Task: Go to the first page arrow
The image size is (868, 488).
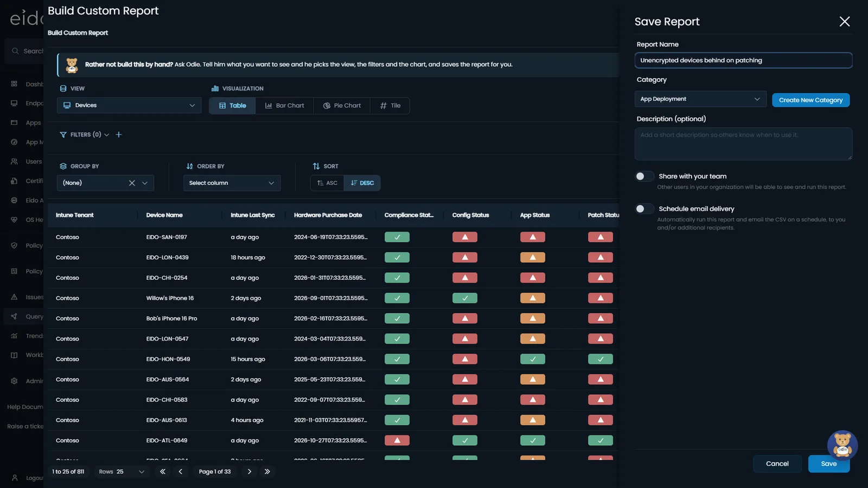Action: [162, 472]
